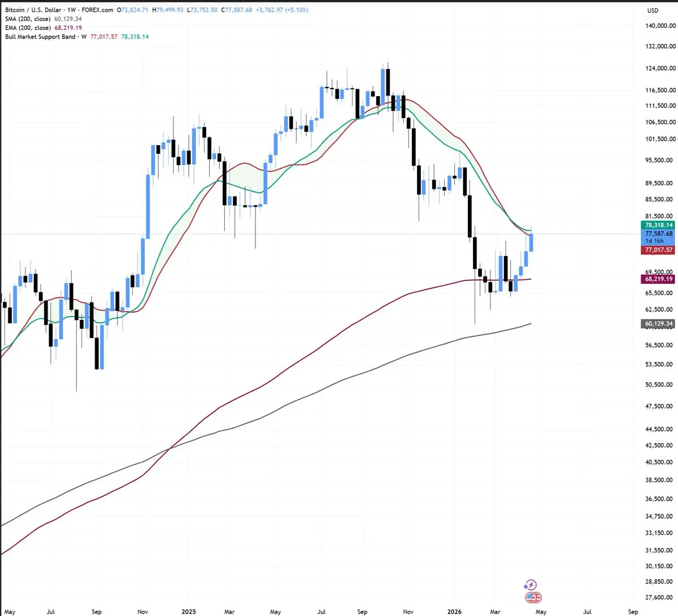
Task: Click the close value C77,587.68 in header
Action: (237, 10)
